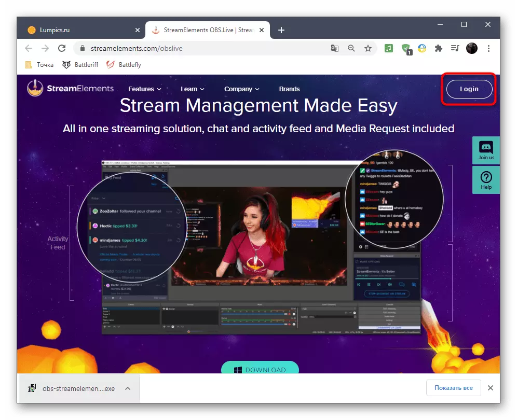This screenshot has height=420, width=517.
Task: Click the ZooZoltar followed your channel row
Action: tap(135, 211)
